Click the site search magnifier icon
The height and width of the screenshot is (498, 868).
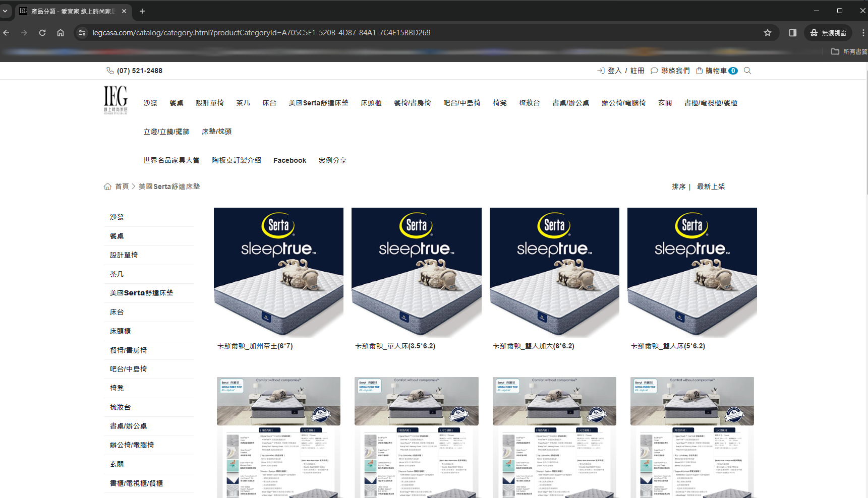point(747,71)
